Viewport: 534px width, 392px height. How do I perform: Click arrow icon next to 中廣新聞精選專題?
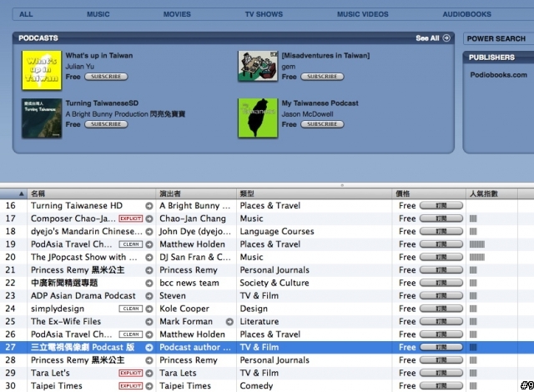[x=149, y=283]
